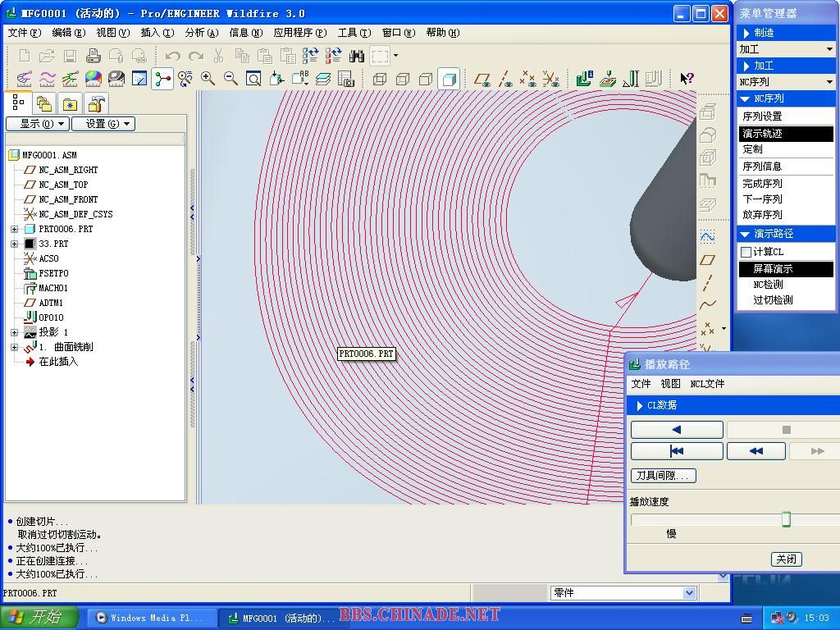This screenshot has height=630, width=840.
Task: Open the 设置(G) dropdown
Action: (103, 124)
